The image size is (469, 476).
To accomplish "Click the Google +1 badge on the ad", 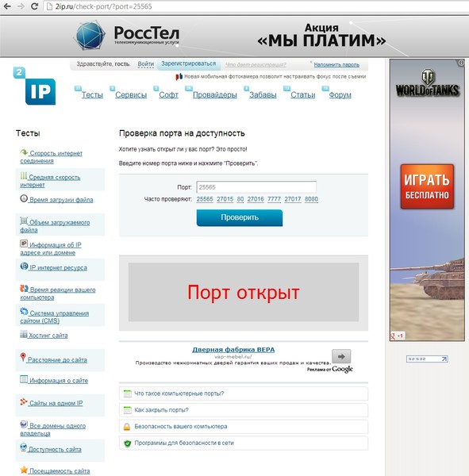I will pyautogui.click(x=397, y=336).
